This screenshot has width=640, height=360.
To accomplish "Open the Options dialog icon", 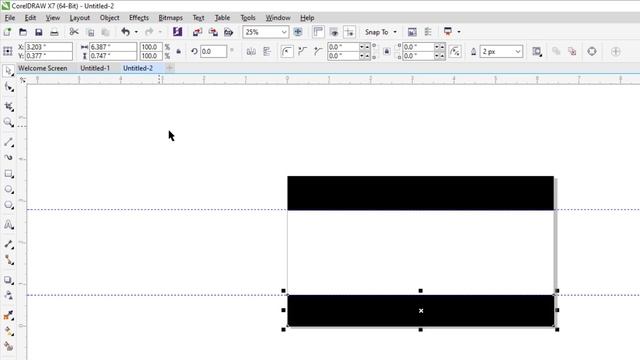I will pos(428,32).
